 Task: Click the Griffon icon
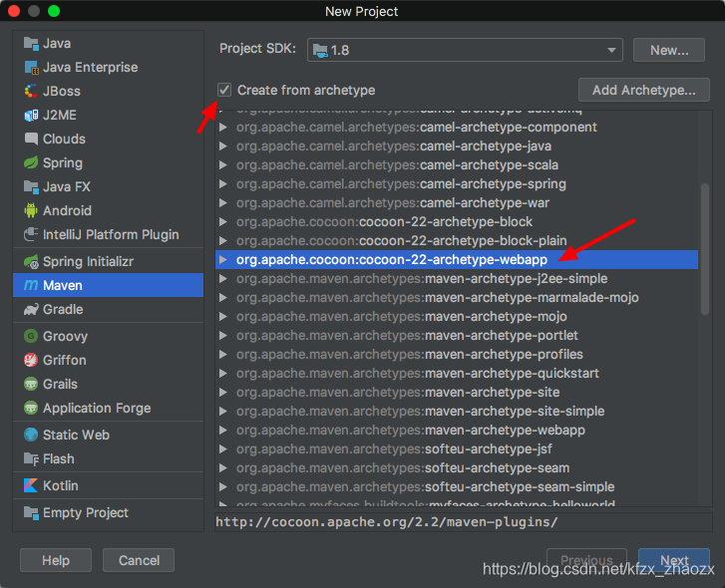coord(31,361)
